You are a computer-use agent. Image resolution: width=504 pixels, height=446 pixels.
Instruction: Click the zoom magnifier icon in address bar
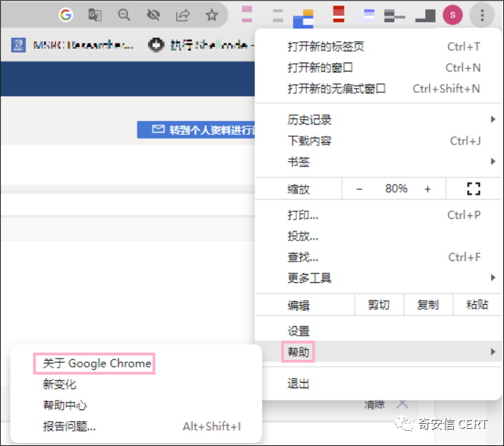pyautogui.click(x=124, y=15)
